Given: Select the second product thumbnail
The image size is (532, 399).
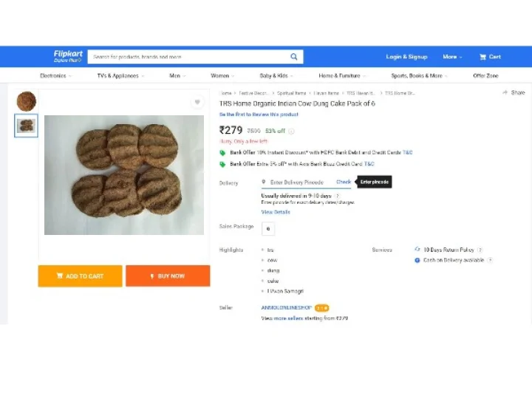Looking at the screenshot, I should pyautogui.click(x=27, y=126).
